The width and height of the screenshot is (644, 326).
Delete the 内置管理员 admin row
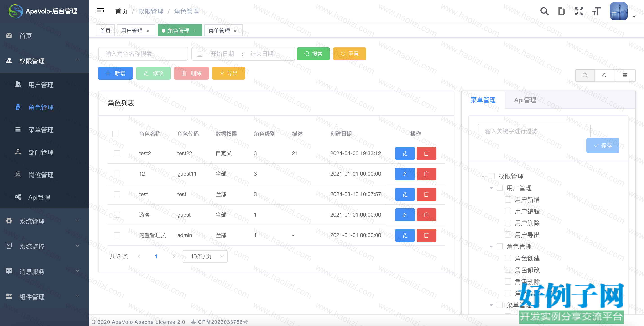(x=426, y=235)
